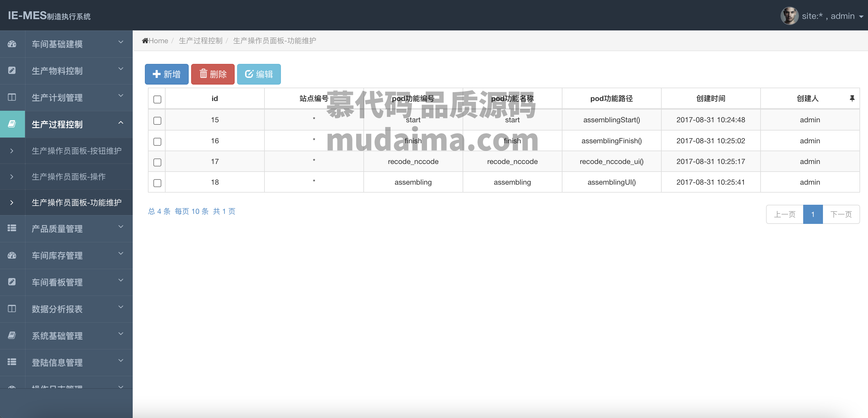Click the assemblingFinish() path cell
Viewport: 868px width, 418px height.
[611, 141]
